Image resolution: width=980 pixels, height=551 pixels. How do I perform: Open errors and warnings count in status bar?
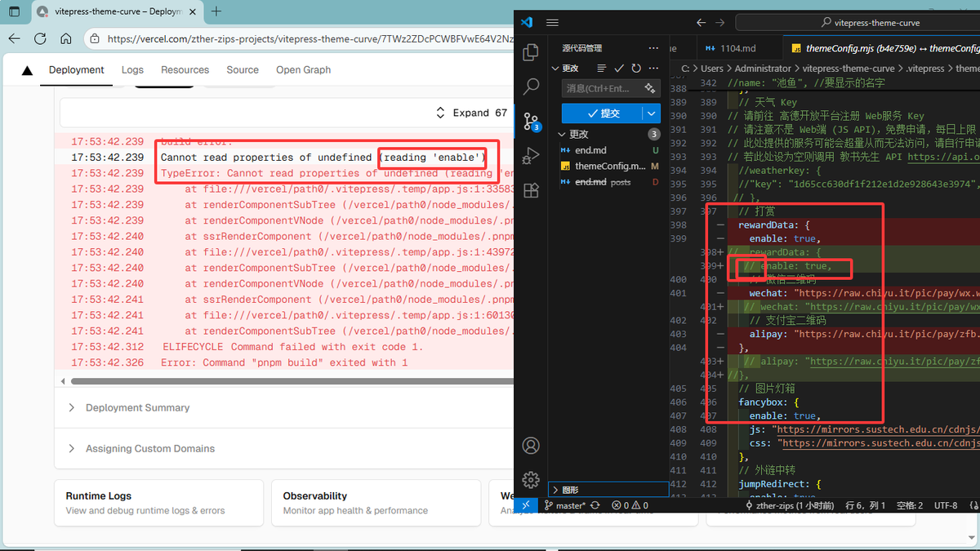[x=630, y=505]
